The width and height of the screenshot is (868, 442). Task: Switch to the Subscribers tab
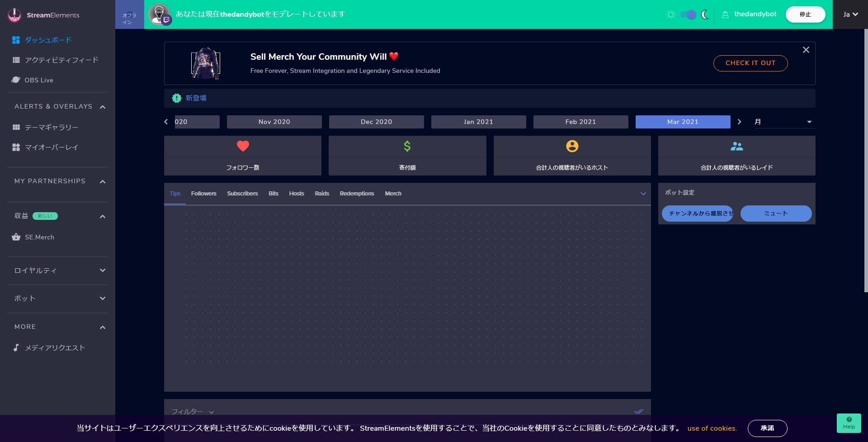242,194
